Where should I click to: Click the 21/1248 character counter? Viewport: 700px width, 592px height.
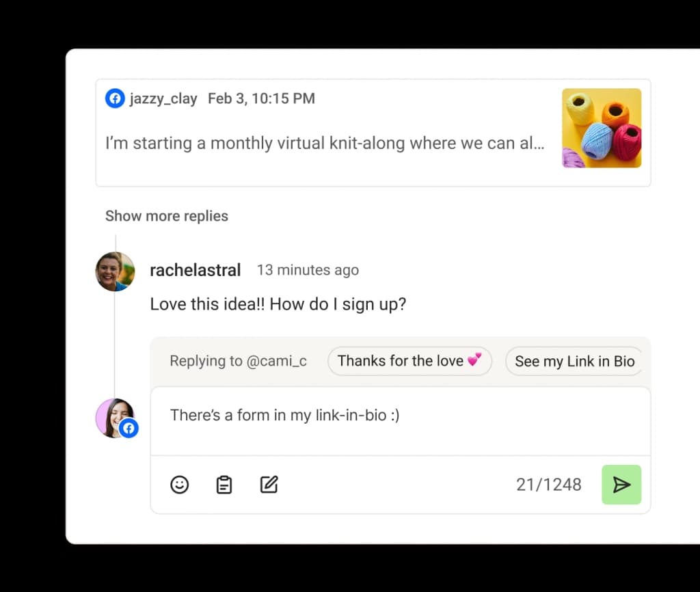(549, 485)
